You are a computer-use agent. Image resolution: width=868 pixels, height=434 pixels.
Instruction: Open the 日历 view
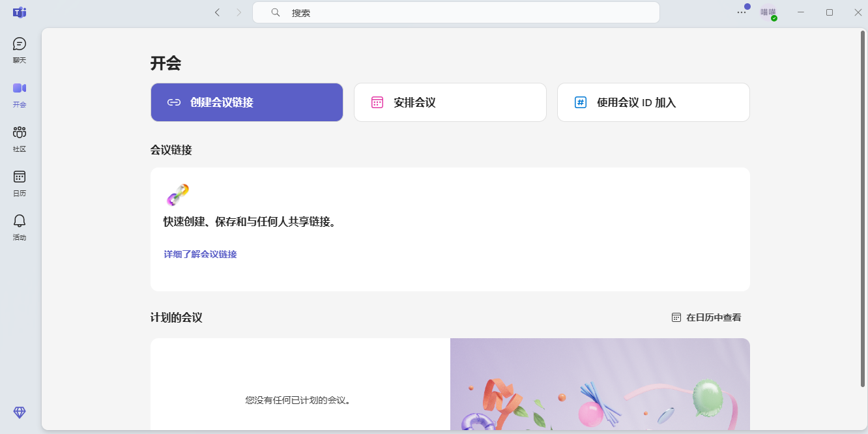19,182
